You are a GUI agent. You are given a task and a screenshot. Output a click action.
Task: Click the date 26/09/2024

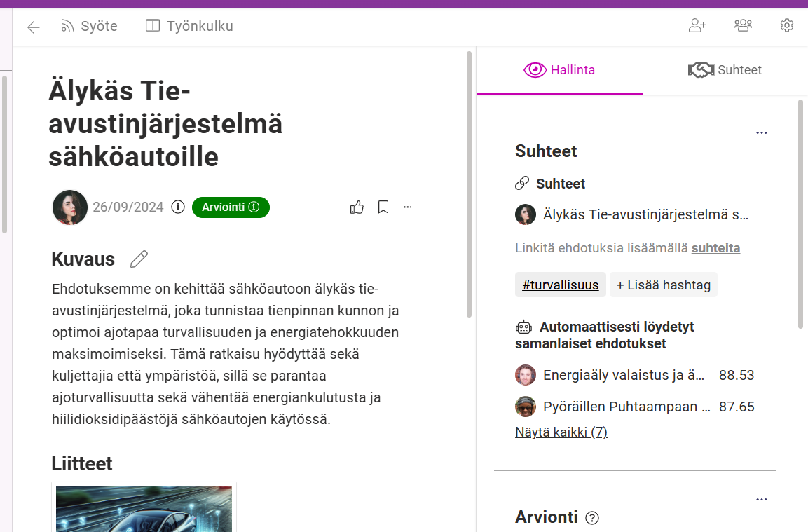[128, 207]
